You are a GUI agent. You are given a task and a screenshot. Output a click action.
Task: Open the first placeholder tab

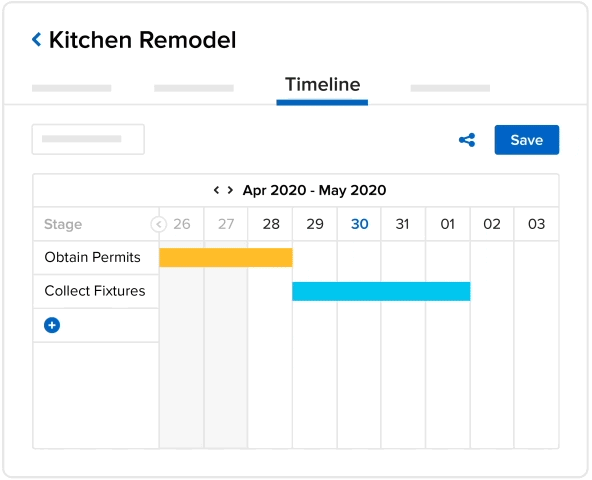coord(71,88)
